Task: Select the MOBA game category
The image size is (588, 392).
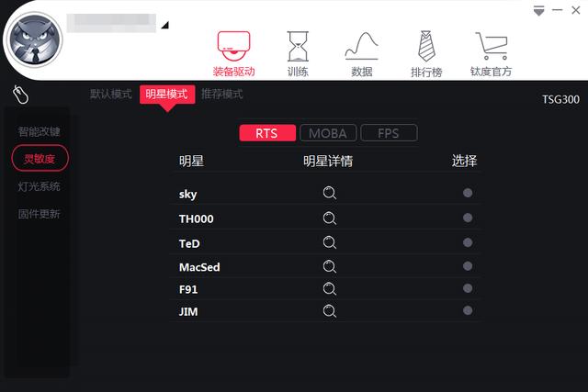Action: pyautogui.click(x=328, y=133)
